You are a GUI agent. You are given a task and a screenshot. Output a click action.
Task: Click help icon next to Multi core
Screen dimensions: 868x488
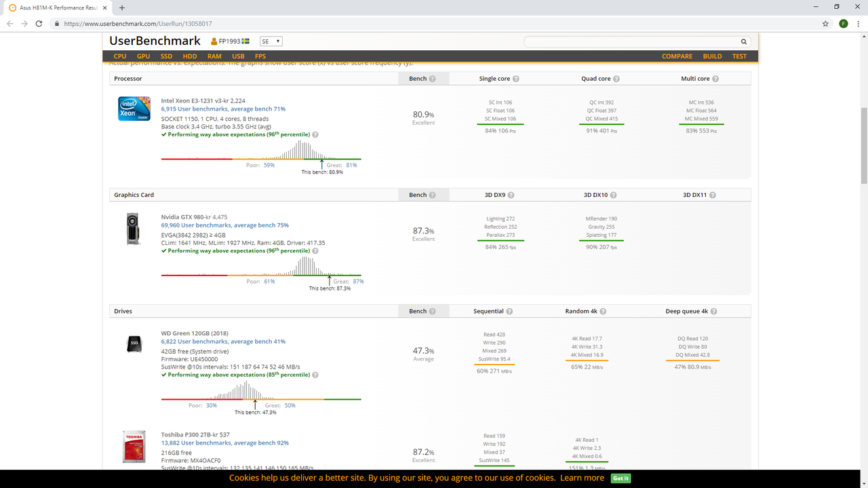715,79
